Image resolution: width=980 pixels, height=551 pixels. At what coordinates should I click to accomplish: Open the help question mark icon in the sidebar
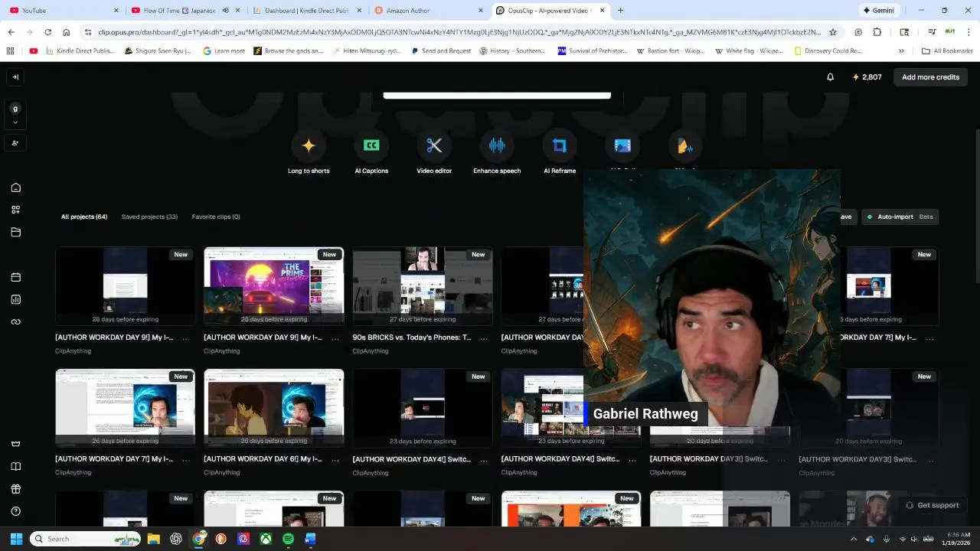(15, 511)
